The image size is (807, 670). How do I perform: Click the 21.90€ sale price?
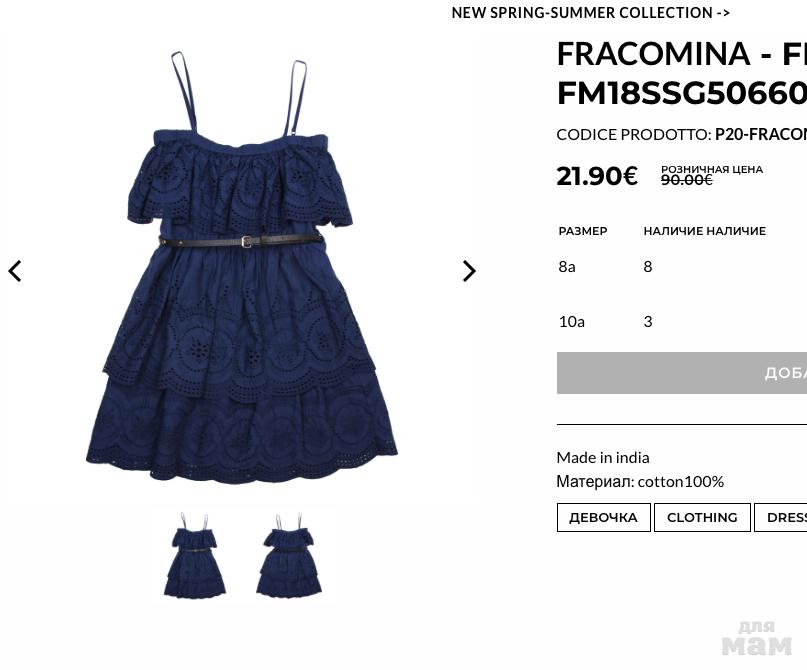click(597, 176)
